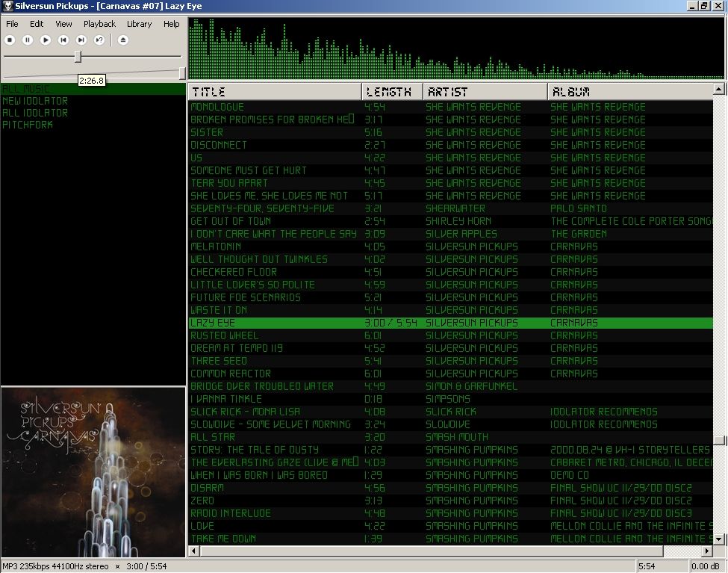728x573 pixels.
Task: Select the track "Radio Interlude"
Action: coord(450,513)
